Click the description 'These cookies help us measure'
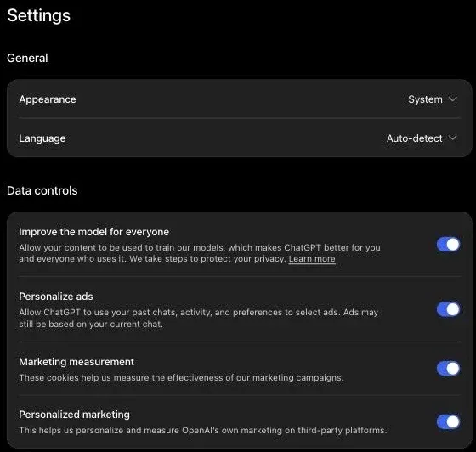 (181, 378)
